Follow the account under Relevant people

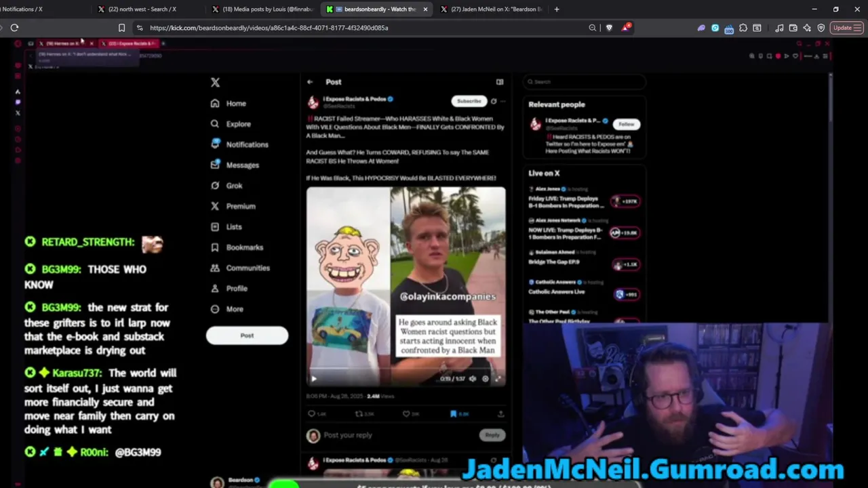pyautogui.click(x=627, y=124)
